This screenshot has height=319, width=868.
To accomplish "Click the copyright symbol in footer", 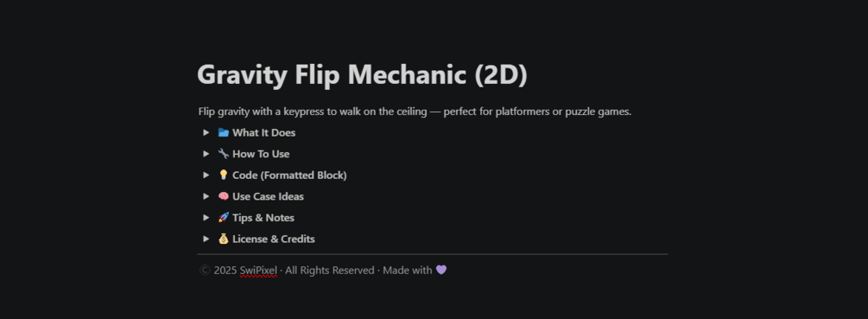I will tap(205, 271).
